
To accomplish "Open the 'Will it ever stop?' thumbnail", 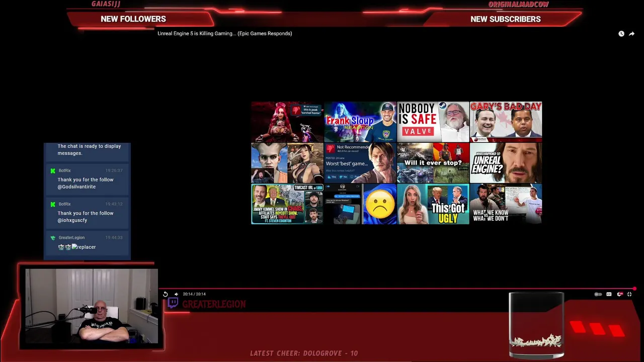I will pyautogui.click(x=433, y=163).
